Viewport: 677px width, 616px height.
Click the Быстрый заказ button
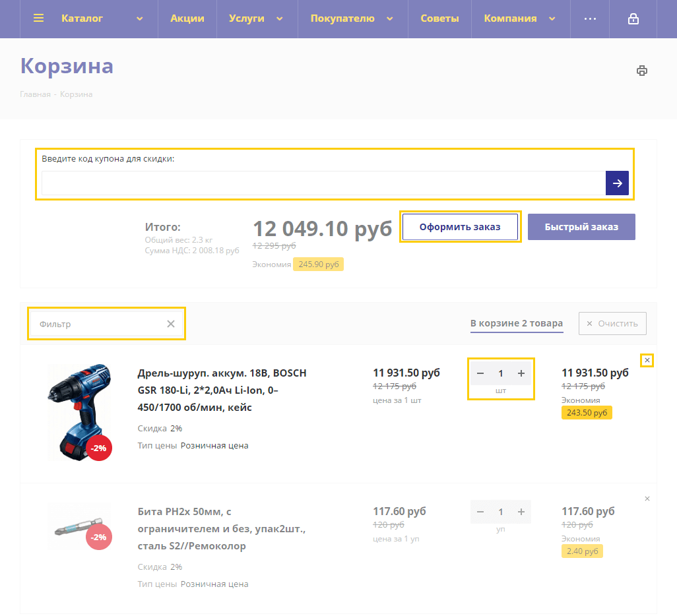coord(581,227)
